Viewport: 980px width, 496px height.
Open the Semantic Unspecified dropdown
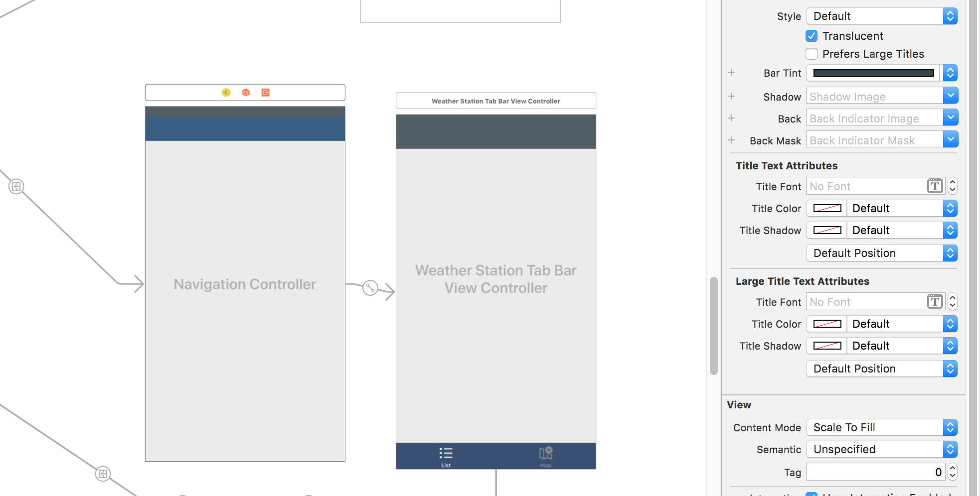point(882,449)
